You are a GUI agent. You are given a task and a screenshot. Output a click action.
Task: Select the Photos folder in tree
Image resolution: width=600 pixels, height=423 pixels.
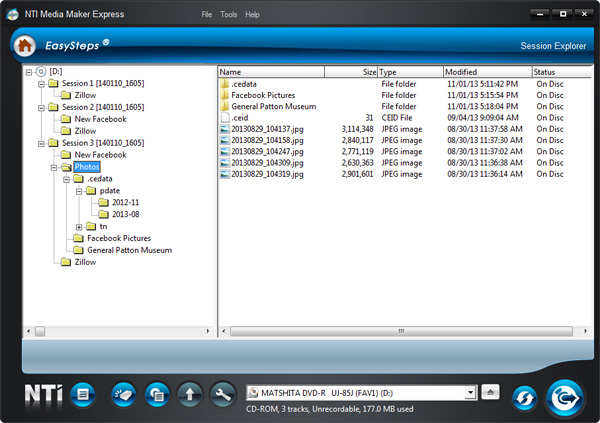click(87, 167)
